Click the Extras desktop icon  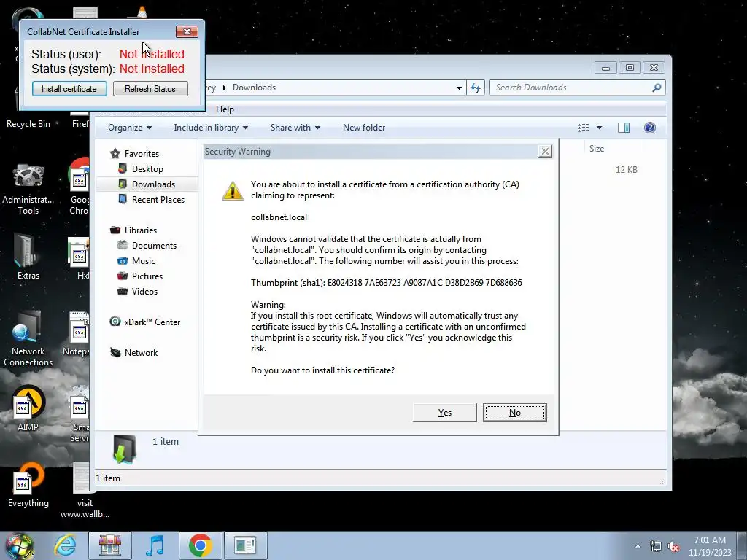pyautogui.click(x=28, y=256)
